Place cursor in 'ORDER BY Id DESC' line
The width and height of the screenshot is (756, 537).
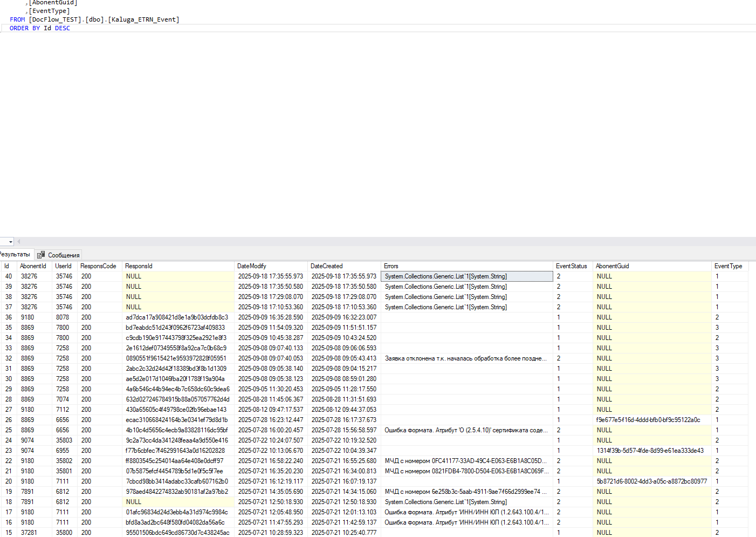(40, 28)
